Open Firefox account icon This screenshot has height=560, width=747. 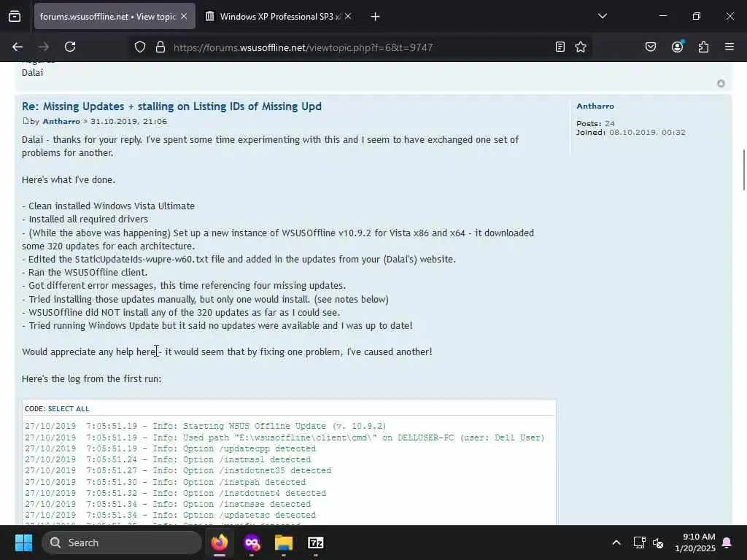coord(678,47)
